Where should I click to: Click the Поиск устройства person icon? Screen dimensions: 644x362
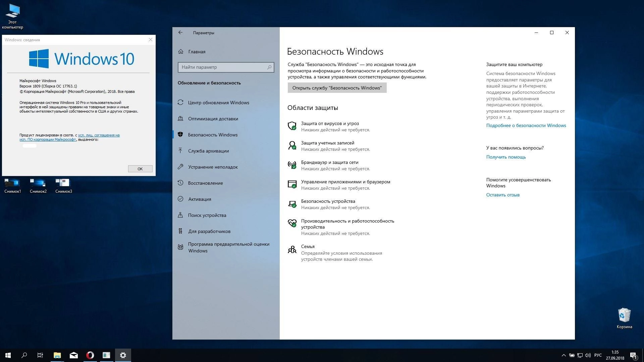[180, 215]
